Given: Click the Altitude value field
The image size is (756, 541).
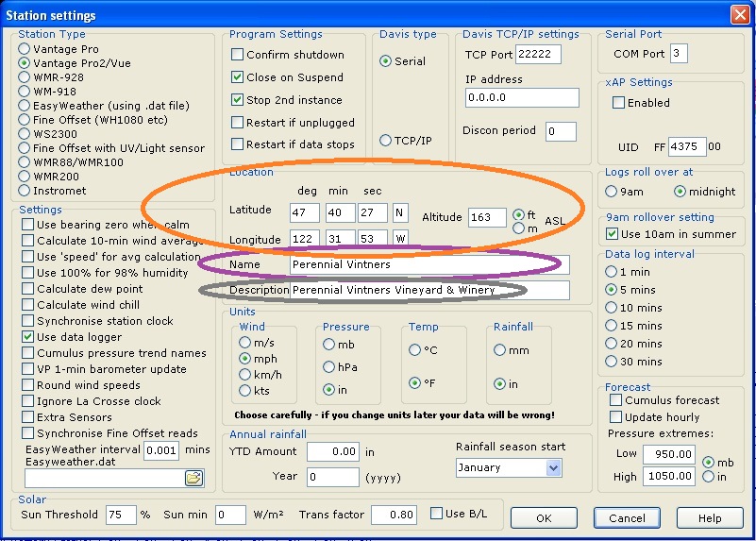Looking at the screenshot, I should 486,217.
